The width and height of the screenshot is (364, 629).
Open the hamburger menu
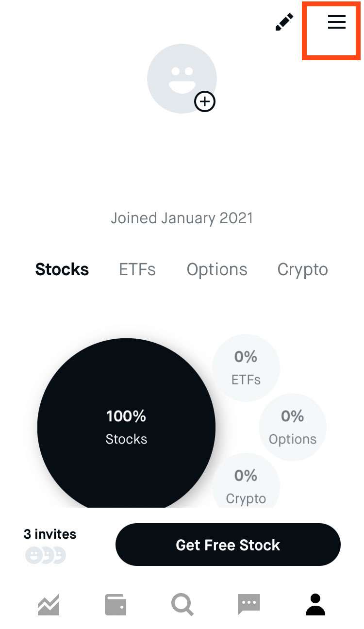pos(336,22)
